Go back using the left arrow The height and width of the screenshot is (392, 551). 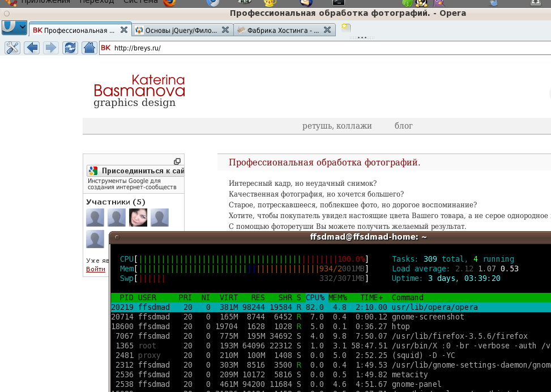[x=32, y=48]
